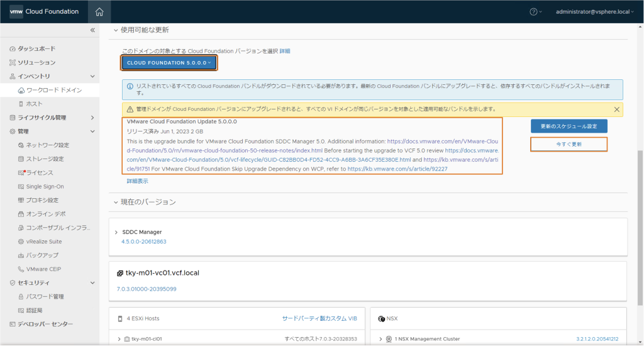The width and height of the screenshot is (644, 346).
Task: Click the VMware Cloud Foundation Update 5.0.0.0 title
Action: click(x=182, y=121)
